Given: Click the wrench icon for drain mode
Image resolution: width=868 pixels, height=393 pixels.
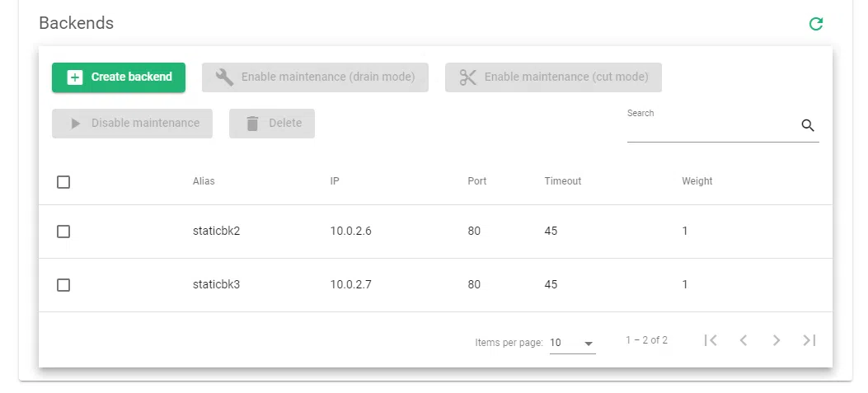Looking at the screenshot, I should [224, 77].
